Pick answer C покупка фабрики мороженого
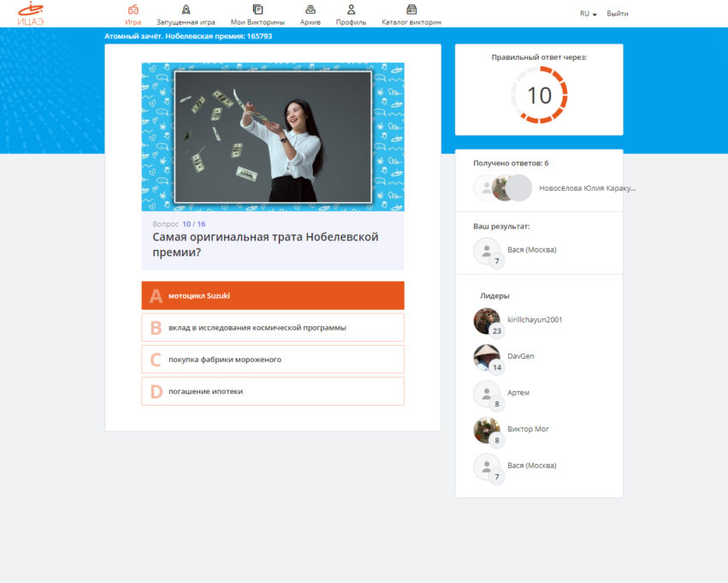This screenshot has height=583, width=728. pyautogui.click(x=273, y=360)
